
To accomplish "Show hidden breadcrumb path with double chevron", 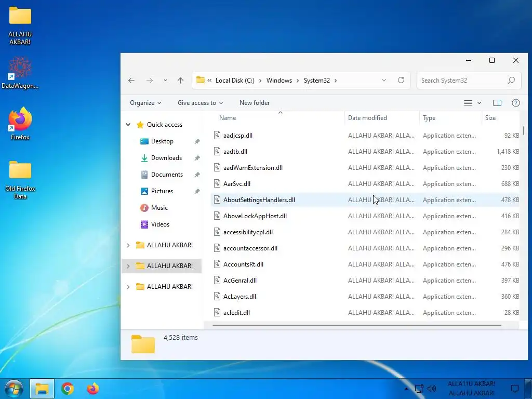I will [x=209, y=81].
